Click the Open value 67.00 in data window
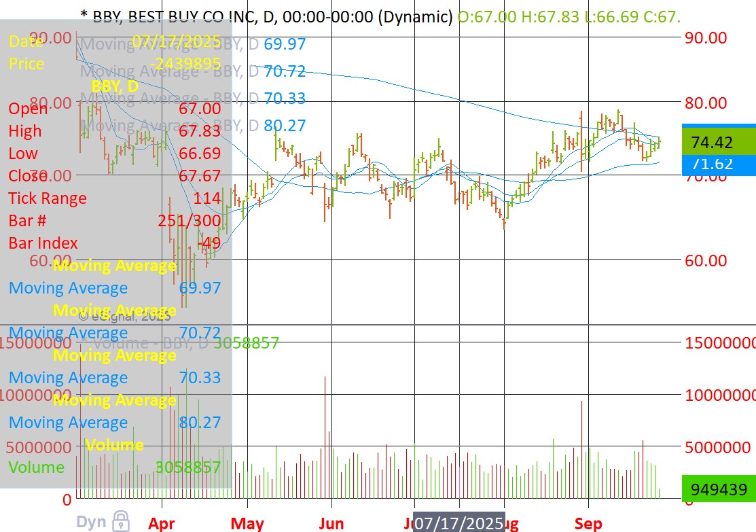 (199, 109)
